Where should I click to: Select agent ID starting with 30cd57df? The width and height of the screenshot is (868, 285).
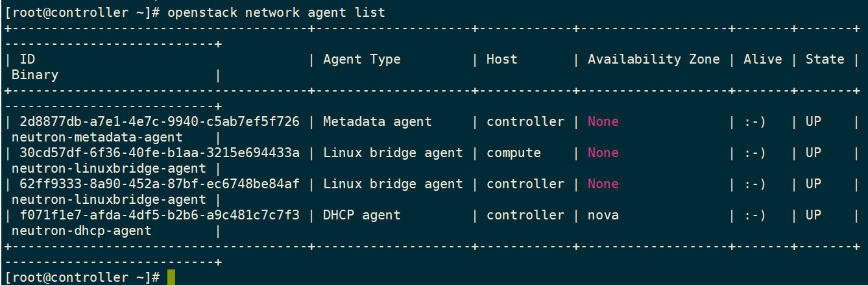[160, 153]
